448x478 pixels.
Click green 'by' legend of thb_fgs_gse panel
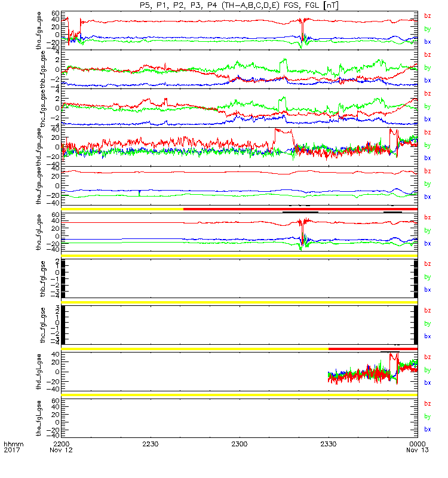(428, 68)
